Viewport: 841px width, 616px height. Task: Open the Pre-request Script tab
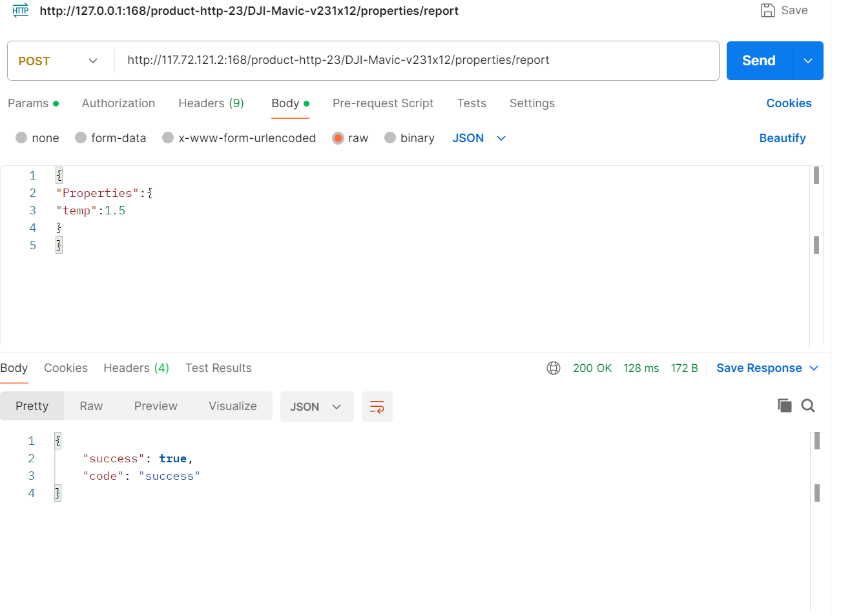pyautogui.click(x=382, y=103)
